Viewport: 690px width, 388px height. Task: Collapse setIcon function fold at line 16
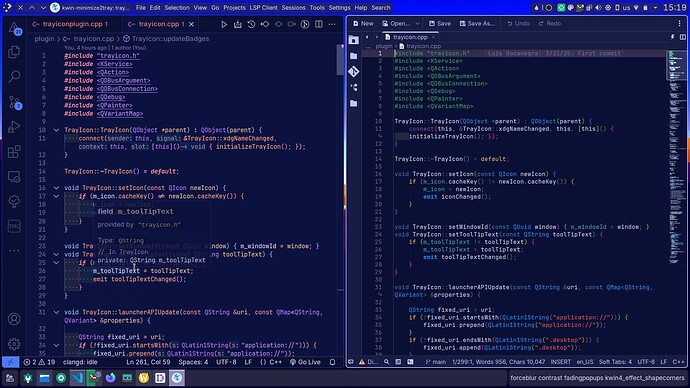56,188
